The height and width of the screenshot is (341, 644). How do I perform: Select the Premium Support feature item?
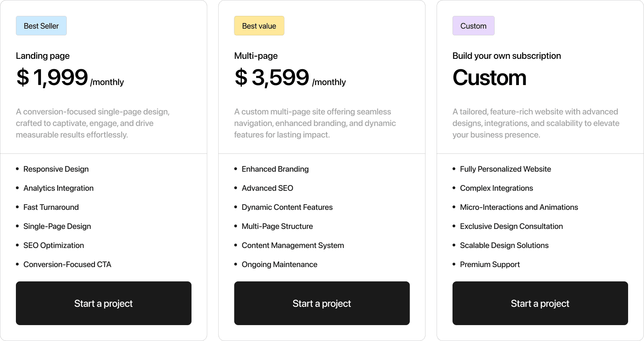[x=490, y=264]
